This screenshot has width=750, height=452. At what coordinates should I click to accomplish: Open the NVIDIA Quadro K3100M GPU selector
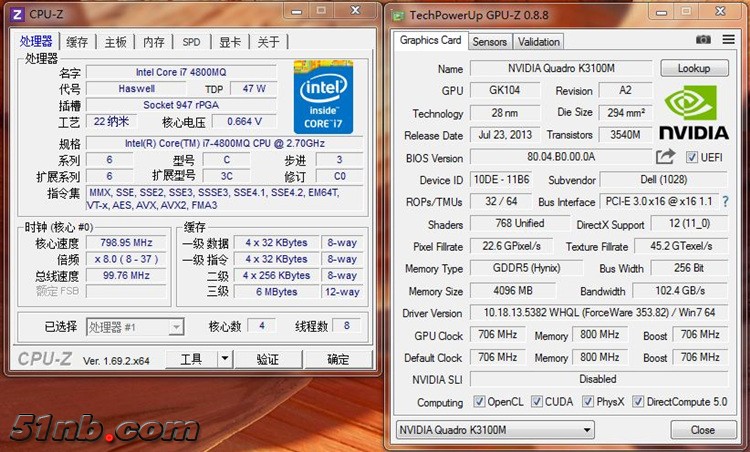click(x=495, y=430)
